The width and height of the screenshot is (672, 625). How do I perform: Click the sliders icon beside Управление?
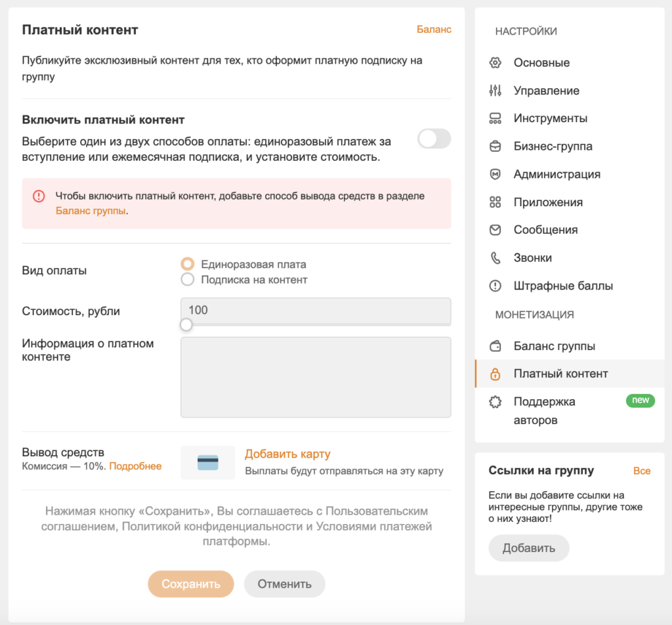(495, 91)
